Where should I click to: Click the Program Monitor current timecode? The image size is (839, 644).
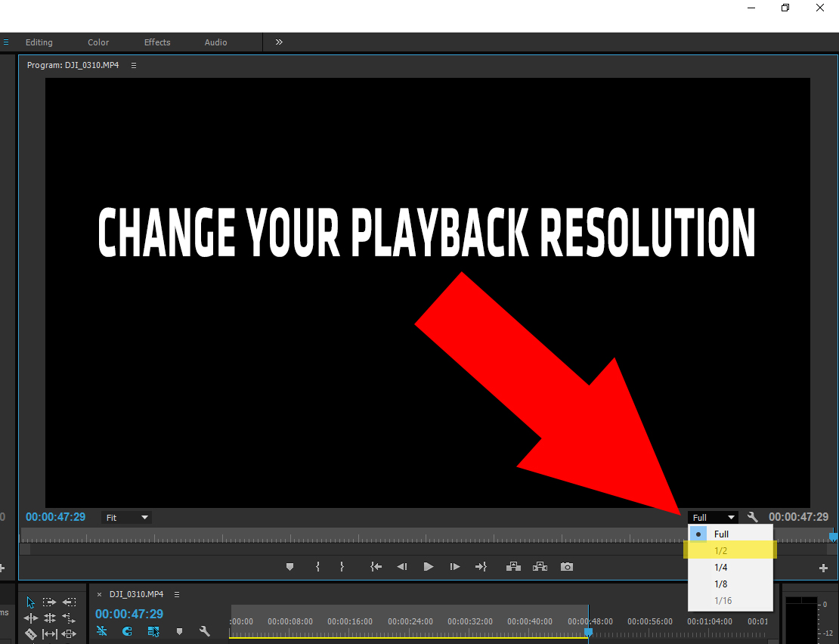56,517
